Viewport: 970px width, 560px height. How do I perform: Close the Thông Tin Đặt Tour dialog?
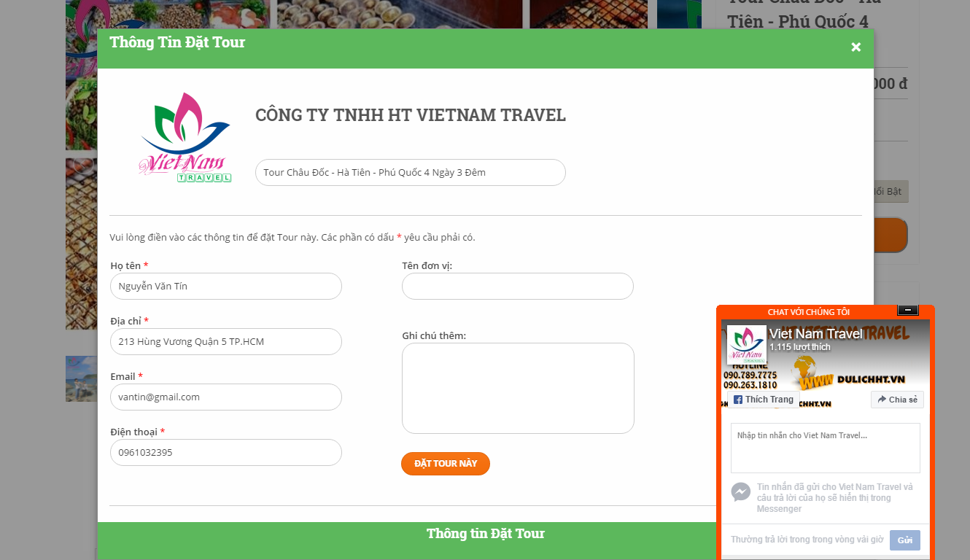click(x=856, y=47)
